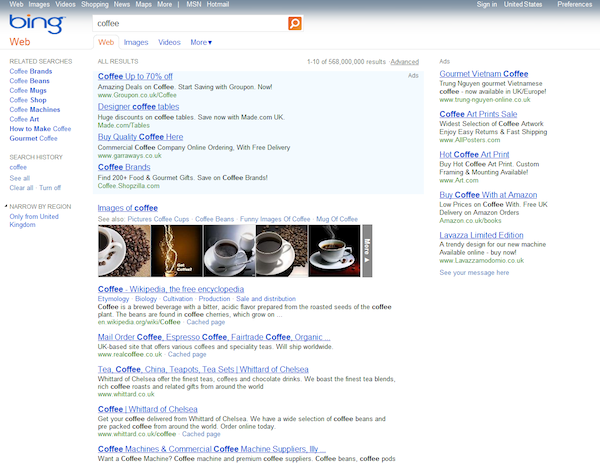The height and width of the screenshot is (463, 600).
Task: Click Sign in at top right
Action: pyautogui.click(x=487, y=5)
